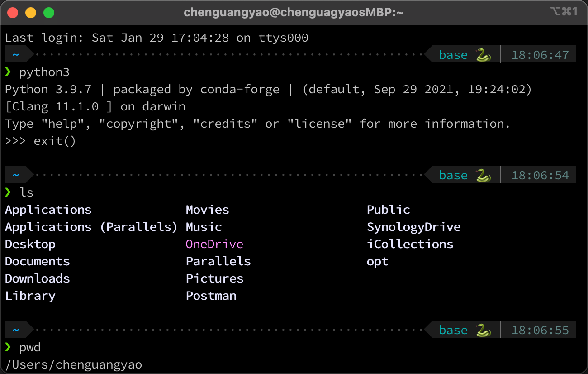Click the iCollections directory name
The image size is (588, 374).
click(x=410, y=244)
